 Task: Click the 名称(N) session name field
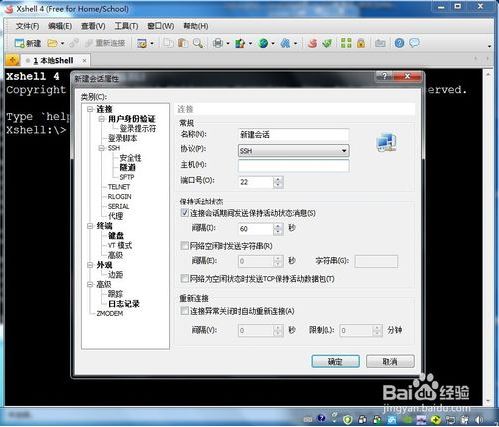[294, 135]
